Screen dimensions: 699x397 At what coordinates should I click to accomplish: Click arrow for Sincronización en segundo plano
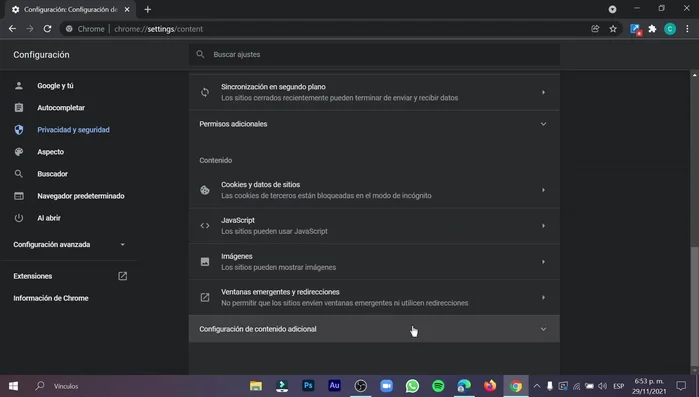click(x=543, y=92)
